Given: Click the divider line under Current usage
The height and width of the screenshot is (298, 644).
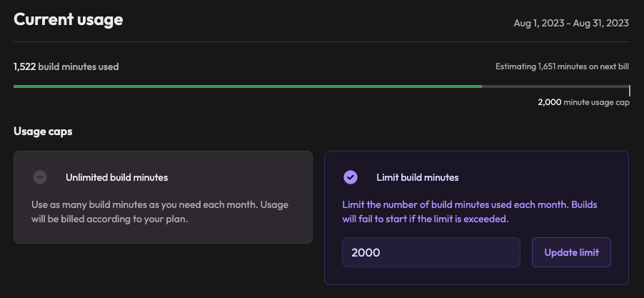Looking at the screenshot, I should (x=321, y=42).
